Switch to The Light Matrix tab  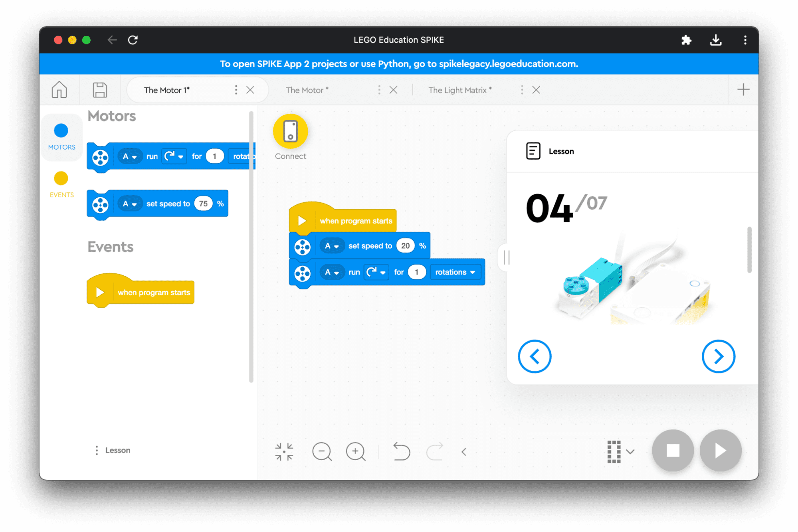pyautogui.click(x=460, y=90)
